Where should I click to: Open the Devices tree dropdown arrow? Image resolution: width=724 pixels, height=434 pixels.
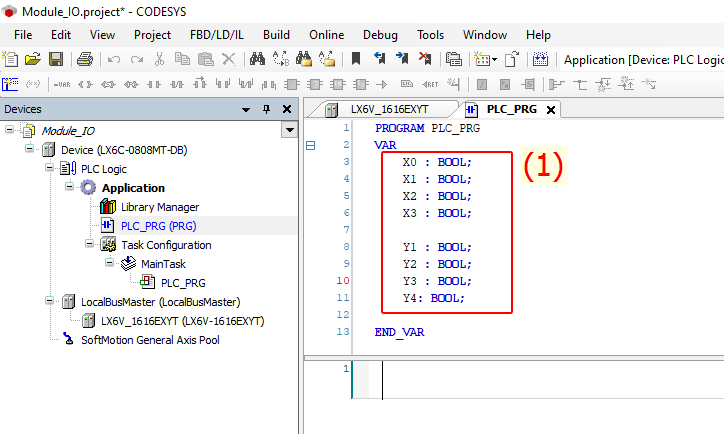(x=290, y=130)
